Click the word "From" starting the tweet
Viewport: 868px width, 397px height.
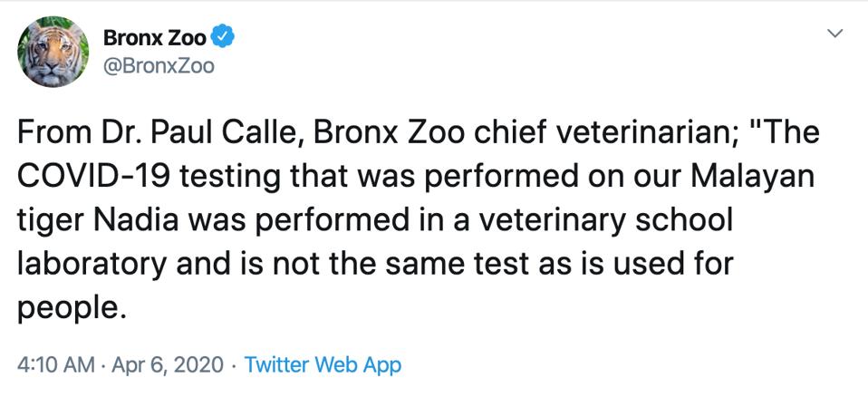[x=54, y=134]
